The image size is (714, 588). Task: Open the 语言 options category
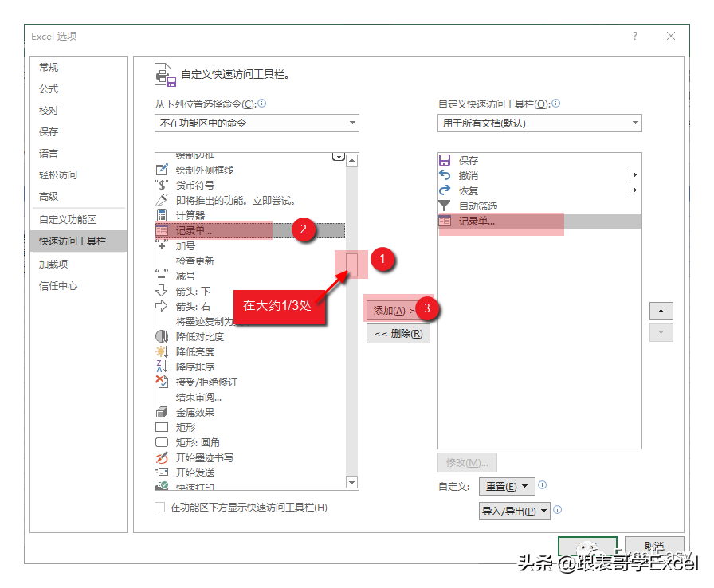coord(79,153)
